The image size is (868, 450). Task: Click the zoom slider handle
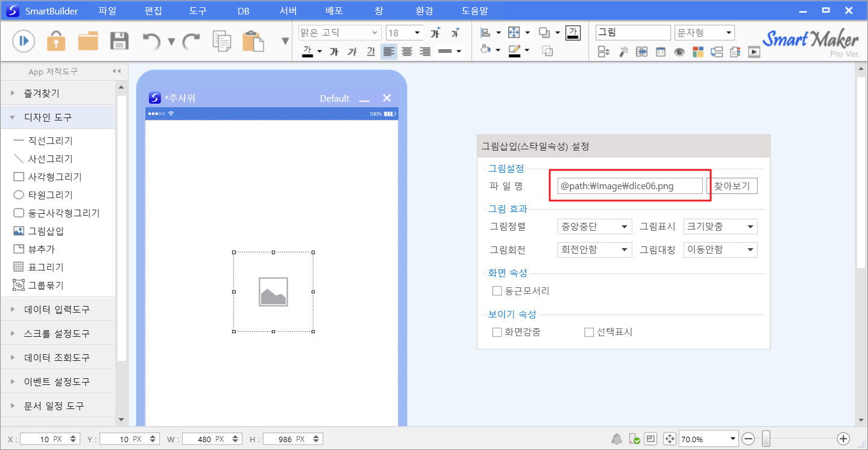click(766, 439)
